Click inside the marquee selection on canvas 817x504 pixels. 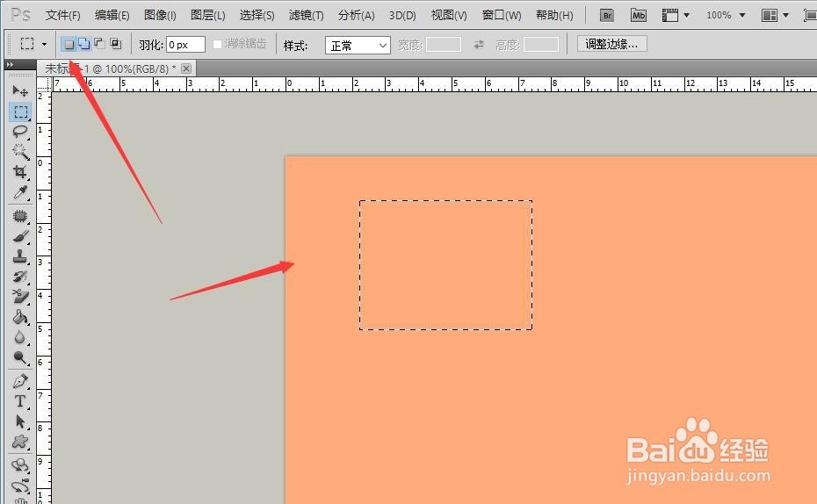tap(445, 265)
